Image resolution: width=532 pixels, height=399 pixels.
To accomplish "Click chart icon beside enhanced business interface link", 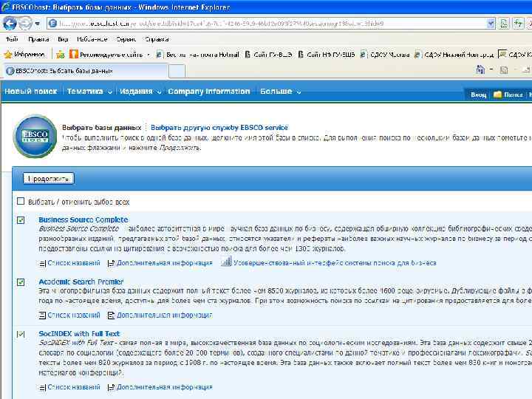I will pos(226,262).
